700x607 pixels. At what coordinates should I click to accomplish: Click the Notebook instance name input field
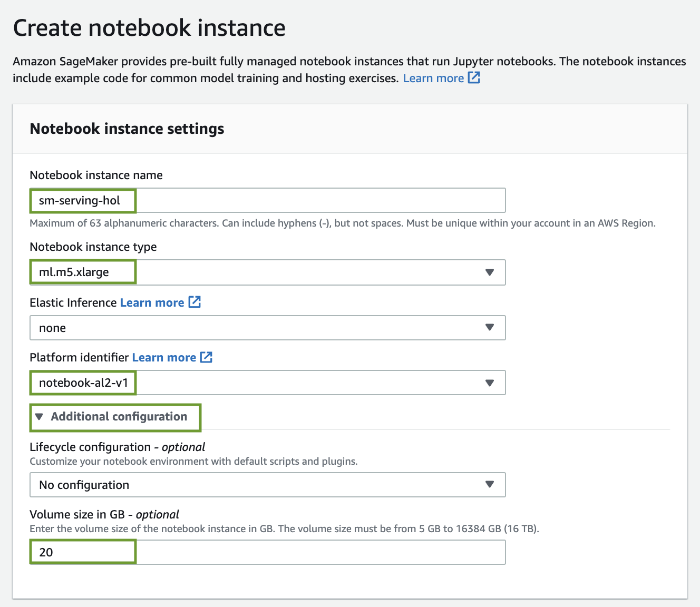click(268, 200)
